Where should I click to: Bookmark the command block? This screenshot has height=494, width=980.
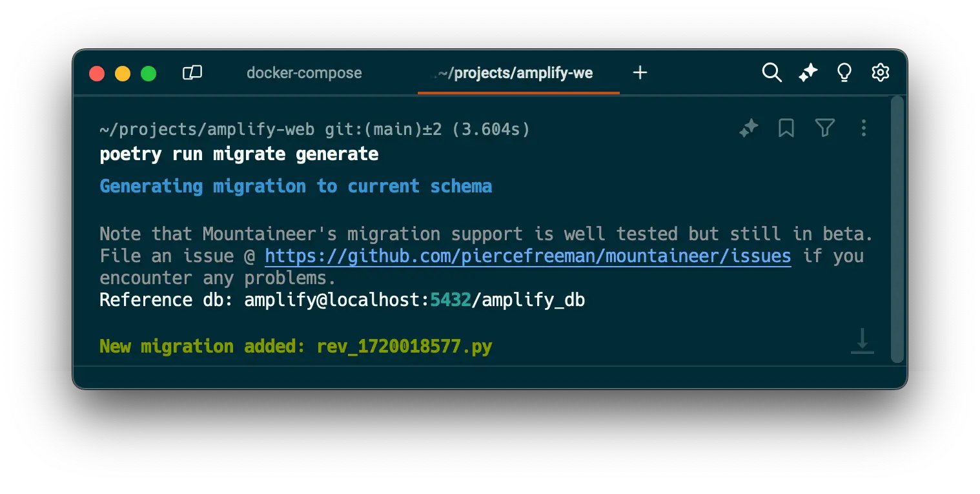786,129
